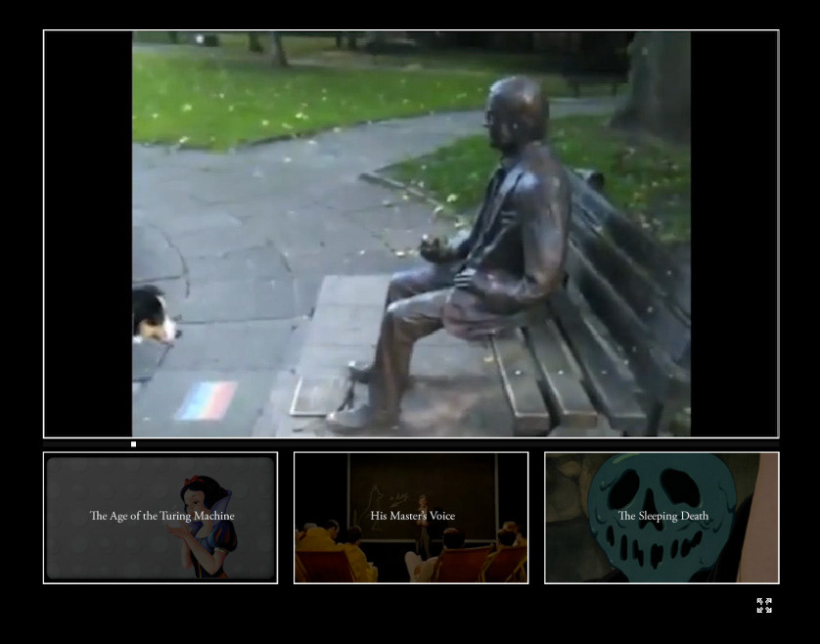The width and height of the screenshot is (820, 644).
Task: Seek along the video progress track
Action: pyautogui.click(x=411, y=444)
